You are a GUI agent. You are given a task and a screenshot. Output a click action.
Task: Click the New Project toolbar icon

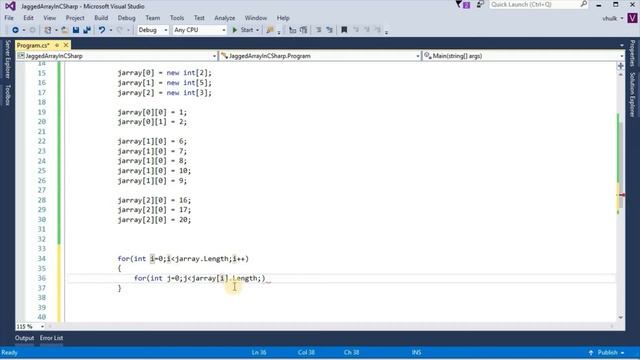coord(48,30)
